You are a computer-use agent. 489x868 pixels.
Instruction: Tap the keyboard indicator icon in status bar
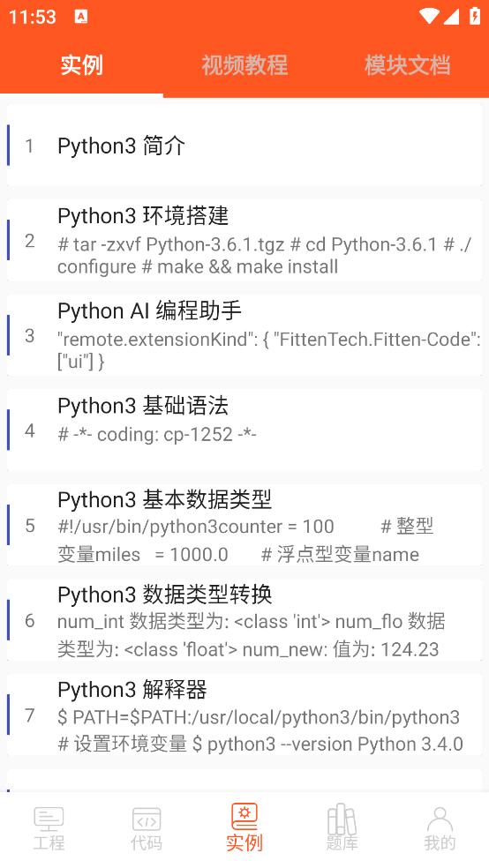[x=81, y=17]
